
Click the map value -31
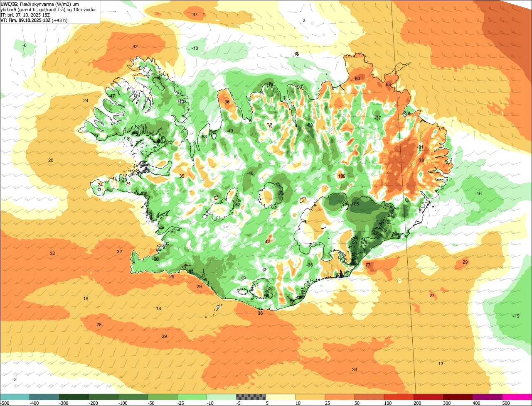(x=420, y=147)
